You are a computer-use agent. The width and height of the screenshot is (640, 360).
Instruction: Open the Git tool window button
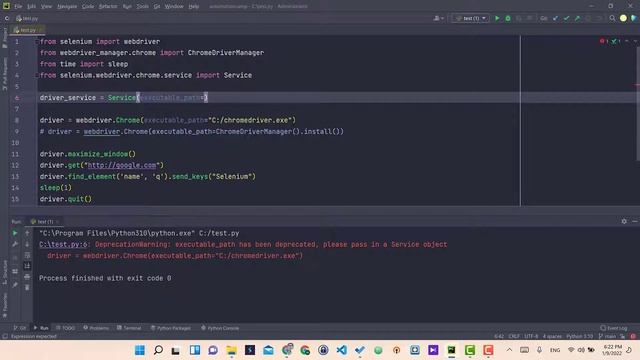[19, 328]
